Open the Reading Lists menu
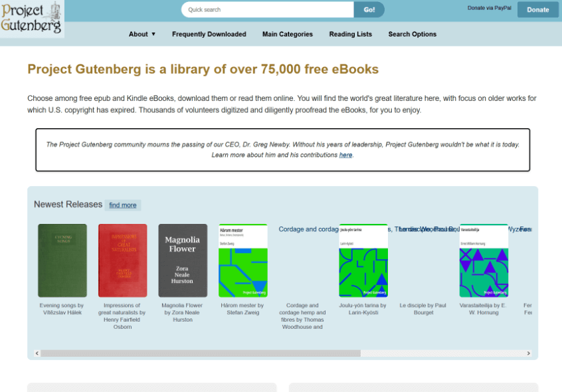 [350, 34]
